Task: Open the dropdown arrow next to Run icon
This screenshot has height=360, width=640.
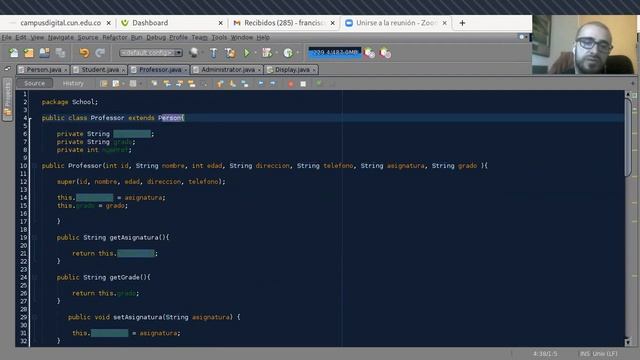Action: (x=256, y=53)
